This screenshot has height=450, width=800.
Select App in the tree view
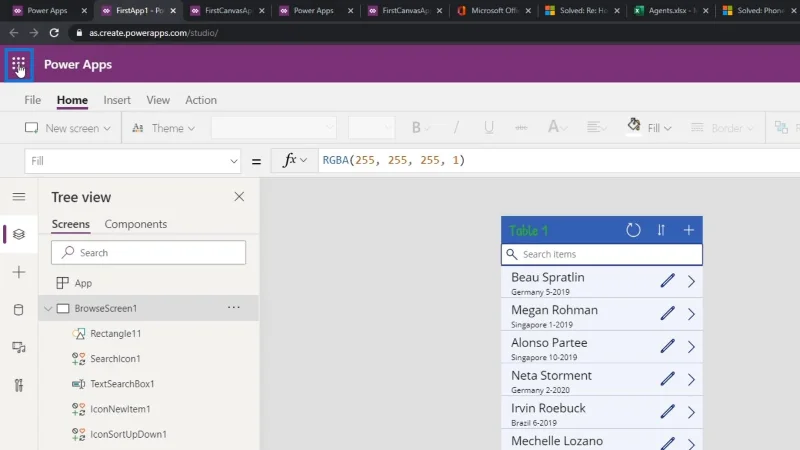(83, 283)
